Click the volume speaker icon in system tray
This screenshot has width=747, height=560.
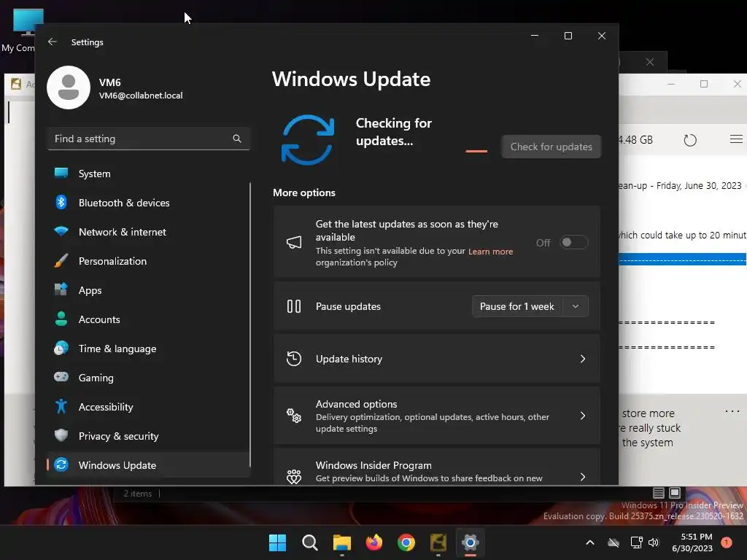pos(654,542)
